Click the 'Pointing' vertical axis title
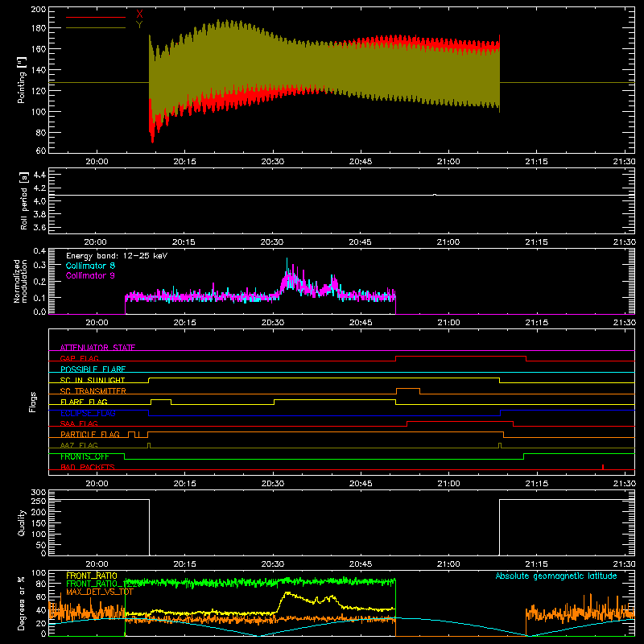This screenshot has width=644, height=644. click(x=22, y=80)
